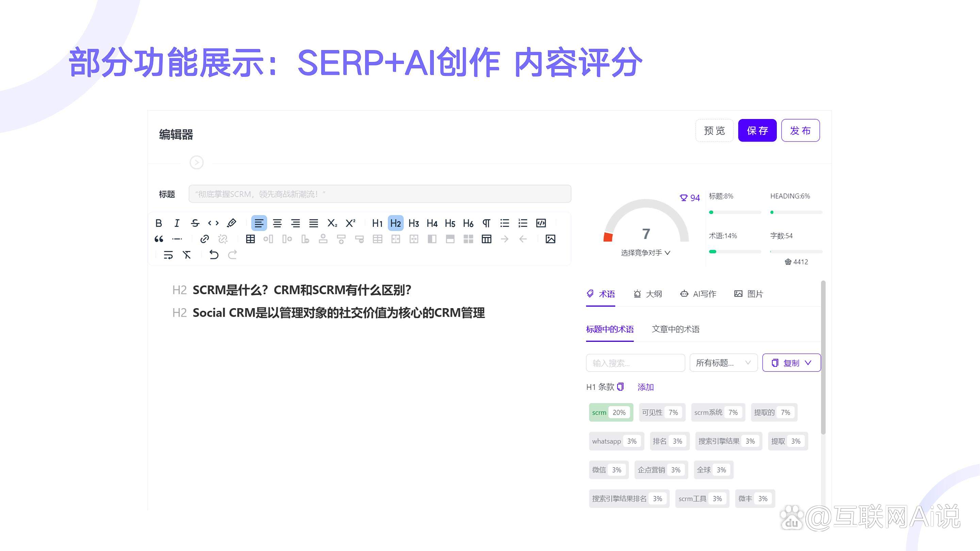Clear text formatting

click(186, 254)
